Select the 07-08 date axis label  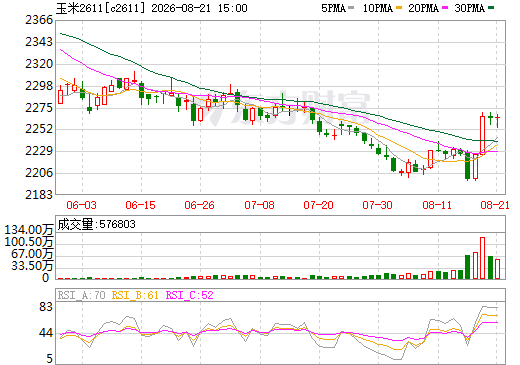[x=259, y=205]
